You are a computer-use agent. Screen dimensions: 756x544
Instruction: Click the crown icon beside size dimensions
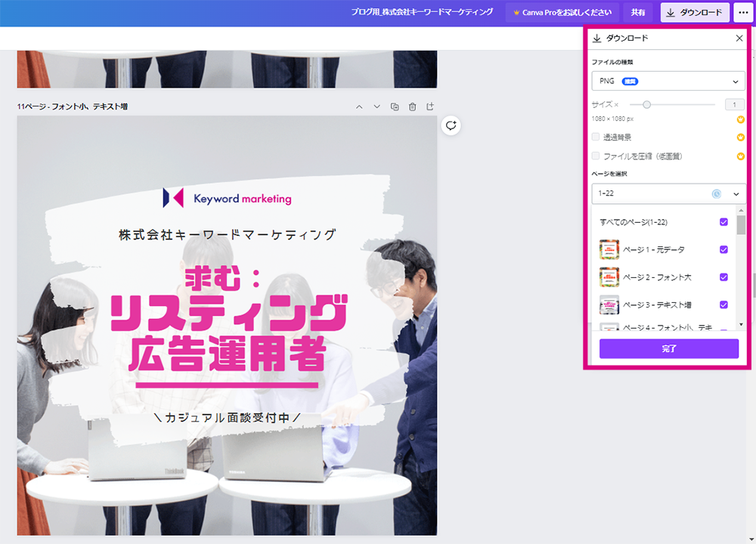[x=741, y=119]
